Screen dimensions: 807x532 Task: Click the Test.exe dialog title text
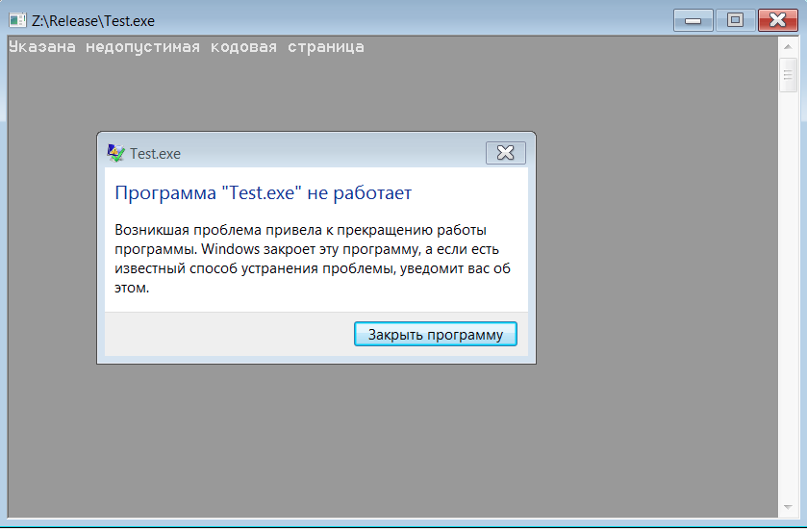155,154
